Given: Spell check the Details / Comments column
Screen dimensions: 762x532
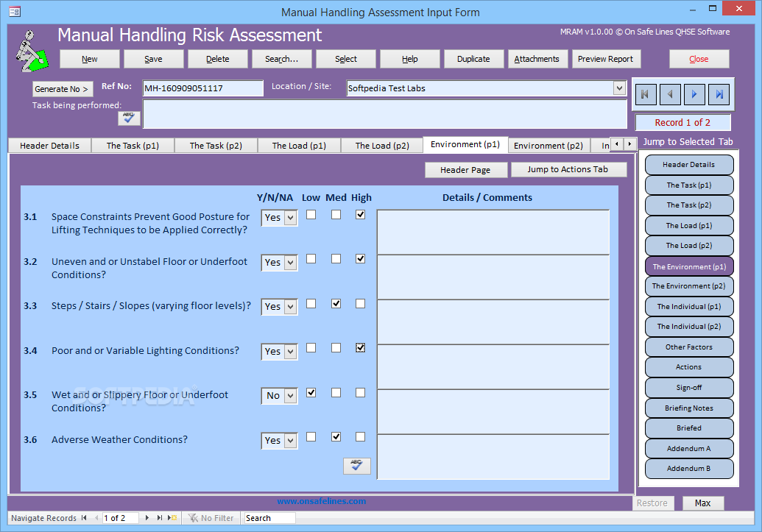Looking at the screenshot, I should pos(356,466).
